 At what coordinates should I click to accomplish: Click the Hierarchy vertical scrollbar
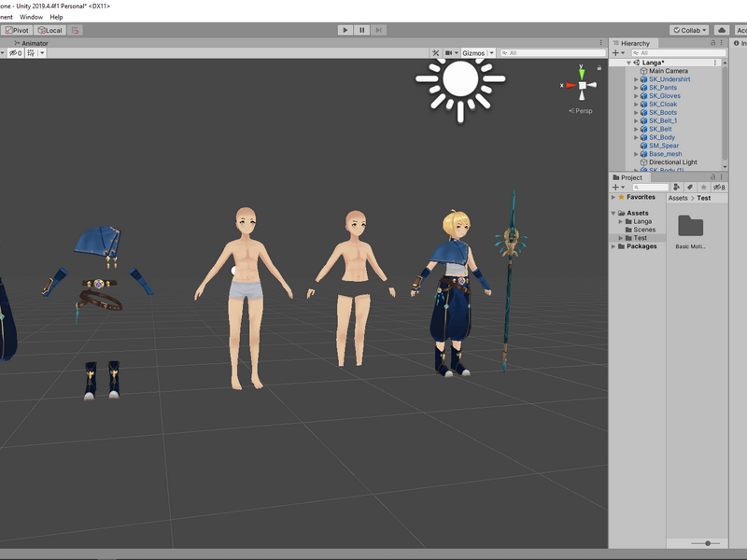click(x=725, y=113)
